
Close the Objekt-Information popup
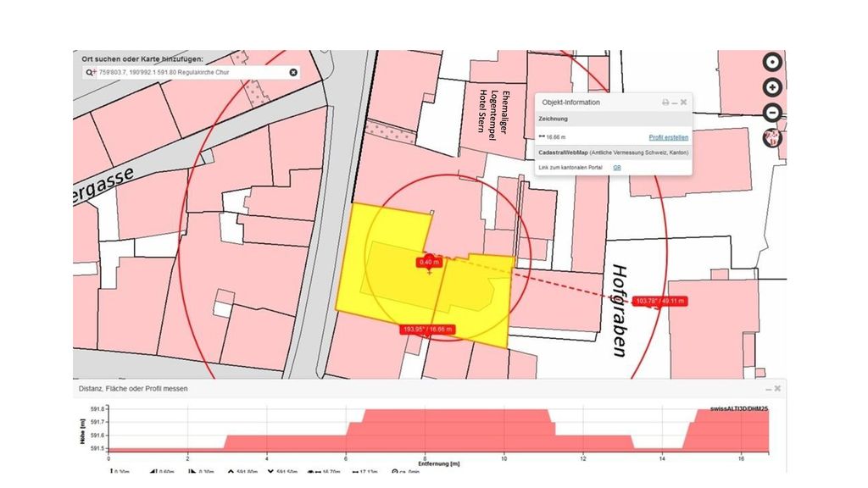684,103
